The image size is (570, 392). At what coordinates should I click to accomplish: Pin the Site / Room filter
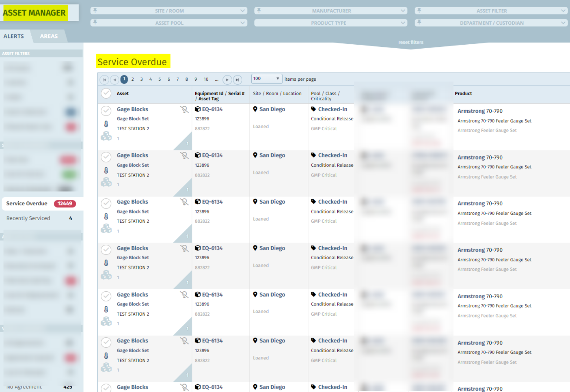click(x=95, y=11)
